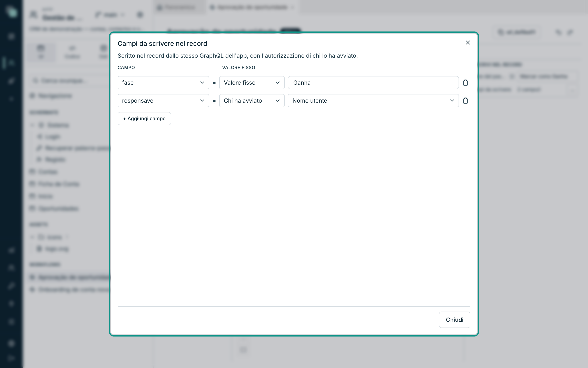Screen dimensions: 588x368
Task: Edit the Ganha value input
Action: [x=373, y=83]
